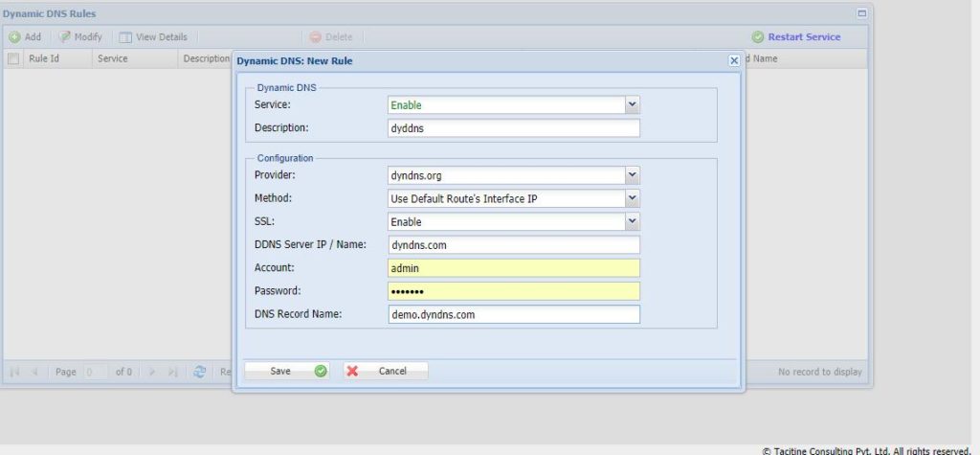The height and width of the screenshot is (455, 980).
Task: Click the Description text field
Action: point(513,127)
